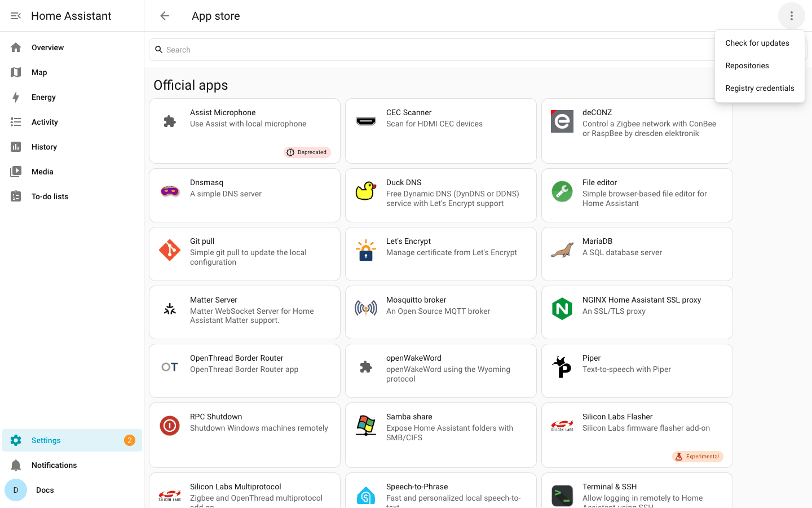Click the Experimental badge on Silicon Labs Flasher
This screenshot has height=508, width=812.
tap(698, 457)
